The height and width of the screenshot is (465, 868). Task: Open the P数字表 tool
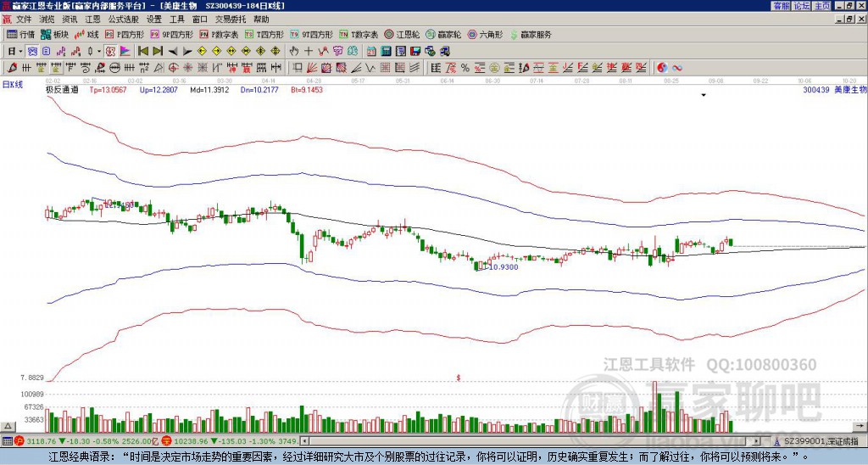point(219,34)
